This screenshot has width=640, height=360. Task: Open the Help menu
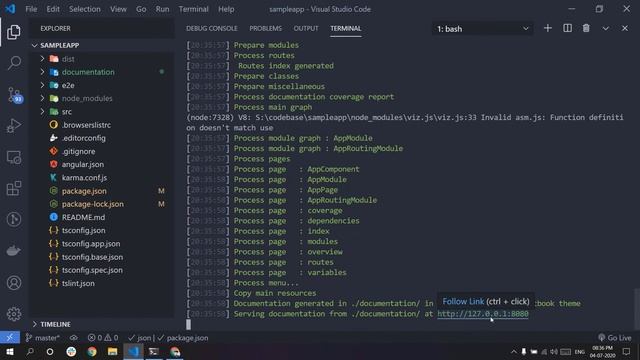(226, 9)
